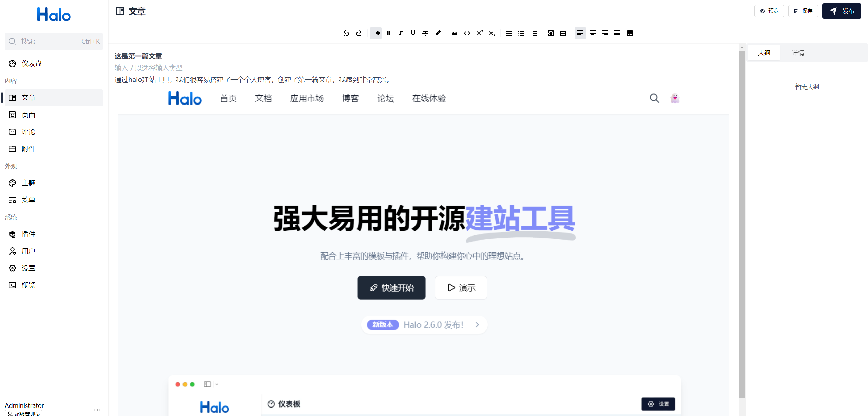
Task: Toggle inline code formatting
Action: [467, 33]
